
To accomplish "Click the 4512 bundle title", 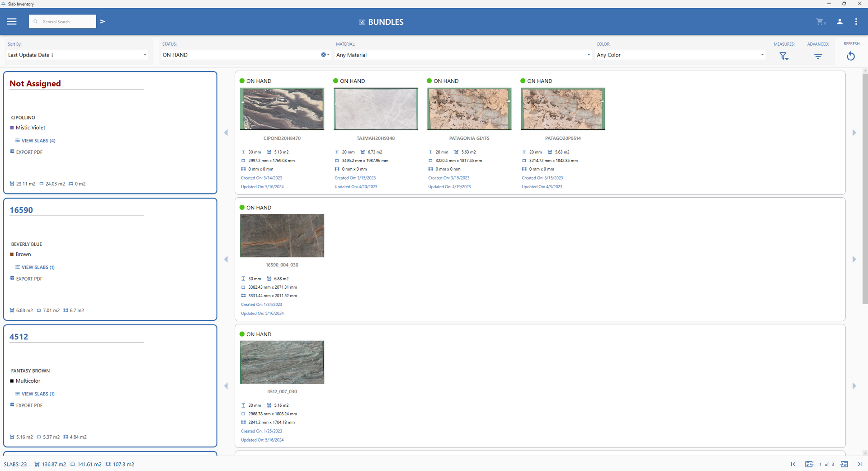I will pos(19,337).
